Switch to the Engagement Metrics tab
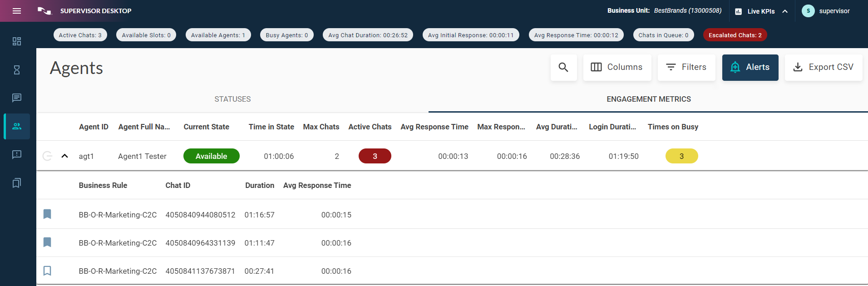Screen dimensions: 868x286 point(648,99)
